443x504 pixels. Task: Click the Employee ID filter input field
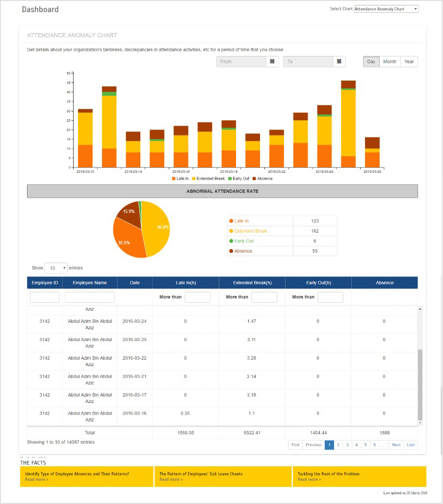45,297
